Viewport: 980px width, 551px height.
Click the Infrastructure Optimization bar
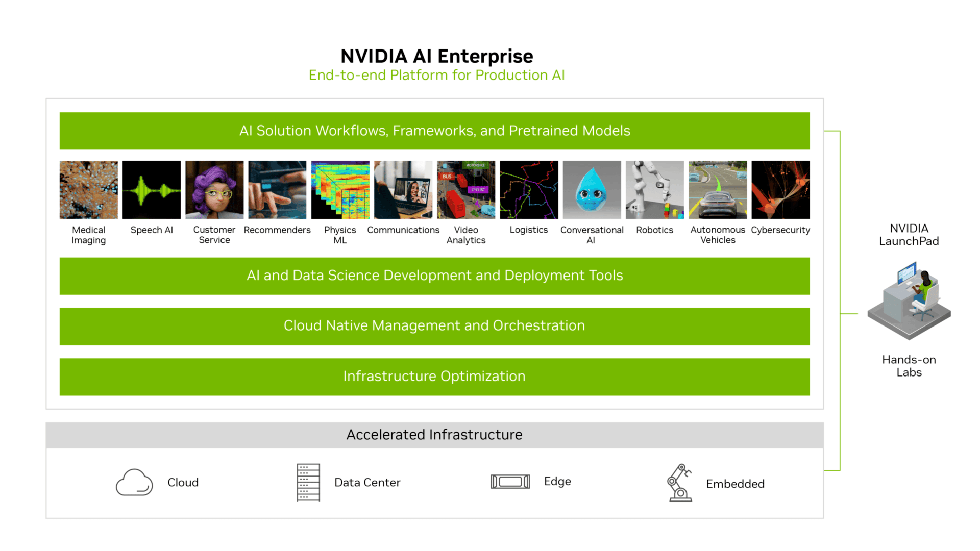coord(434,375)
